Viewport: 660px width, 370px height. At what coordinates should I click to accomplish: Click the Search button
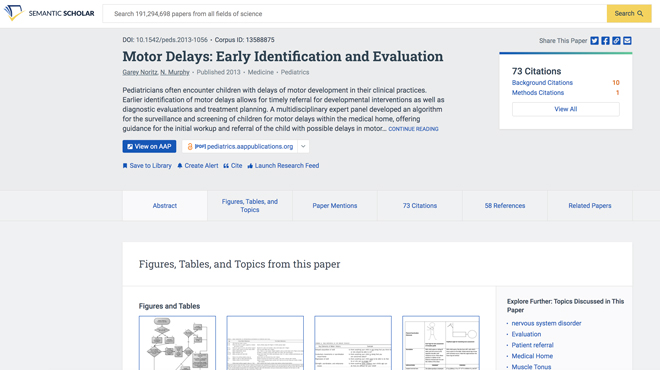point(629,13)
